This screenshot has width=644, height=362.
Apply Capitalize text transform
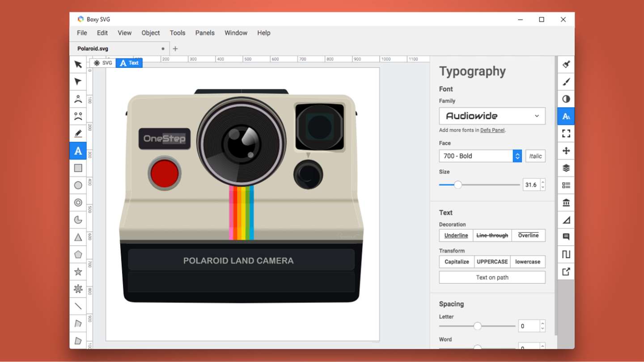click(457, 262)
